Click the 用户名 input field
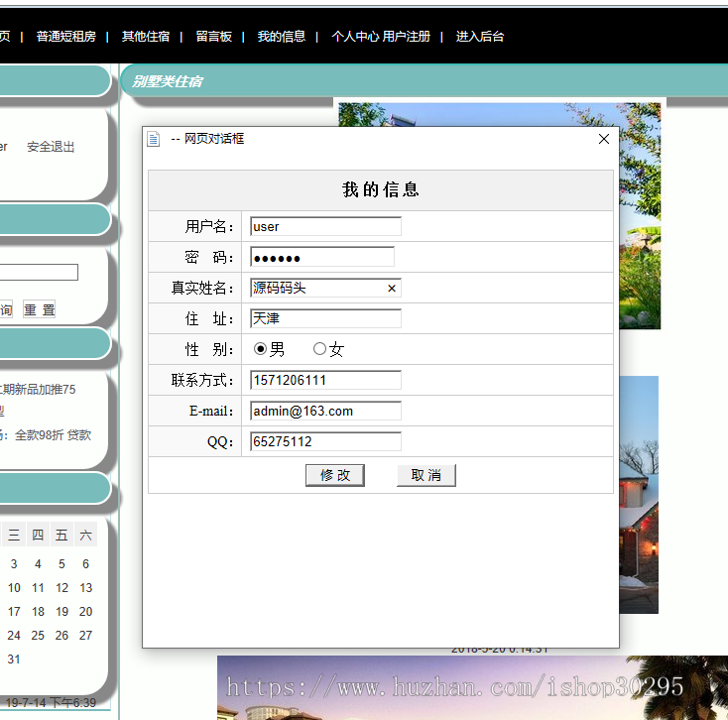The height and width of the screenshot is (720, 728). point(325,226)
